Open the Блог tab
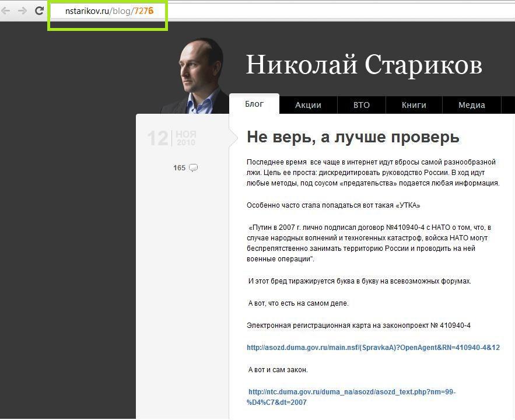Image resolution: width=515 pixels, height=420 pixels. tap(254, 104)
